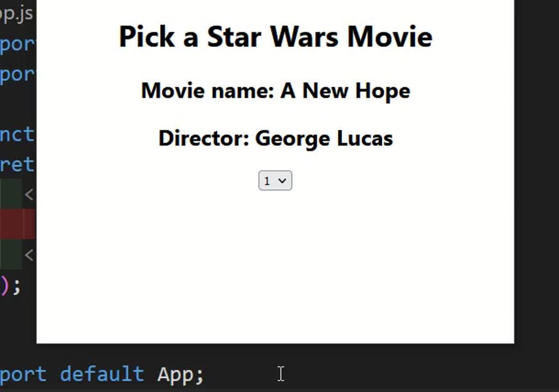Click the selected value 1 in the dropdown

pyautogui.click(x=267, y=181)
